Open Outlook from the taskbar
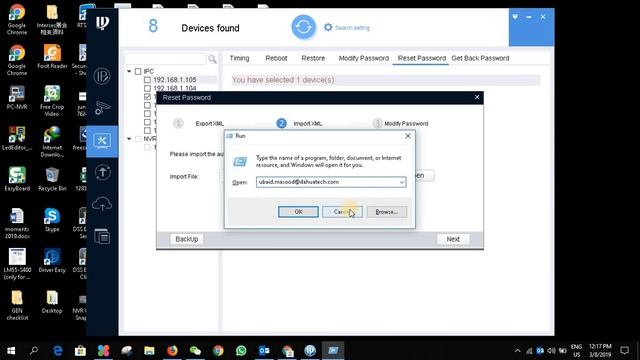Viewport: 640px width, 360px height. [264, 351]
